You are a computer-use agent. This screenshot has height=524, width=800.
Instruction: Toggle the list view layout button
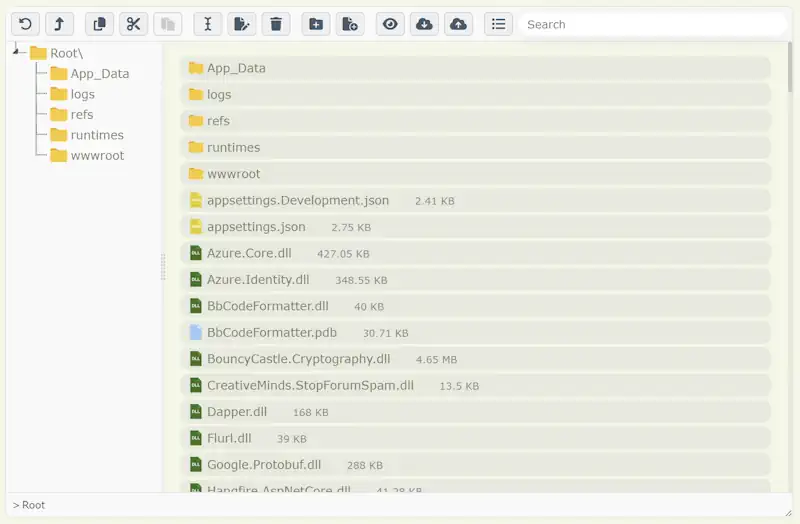coord(498,24)
